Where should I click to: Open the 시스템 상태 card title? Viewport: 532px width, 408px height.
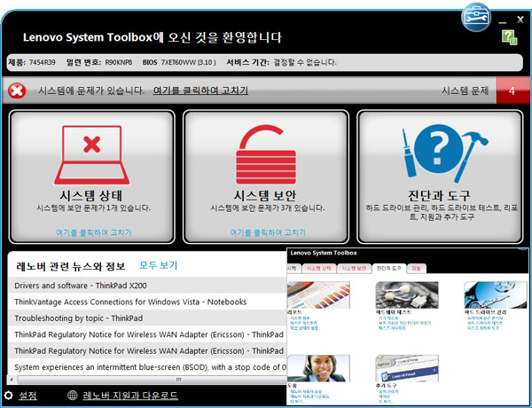pyautogui.click(x=91, y=195)
